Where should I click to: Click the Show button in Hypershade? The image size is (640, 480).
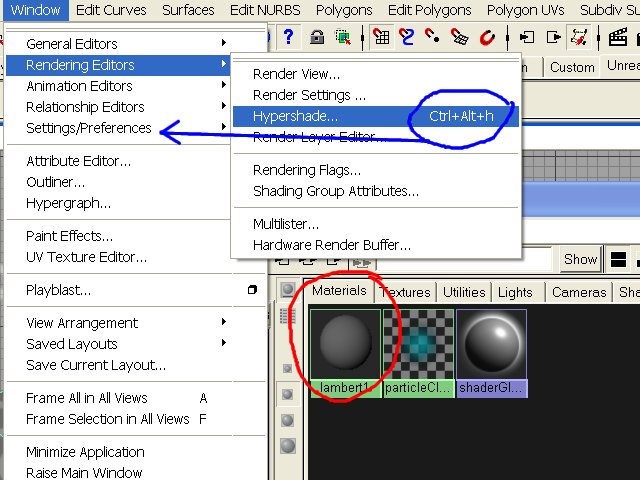point(580,259)
